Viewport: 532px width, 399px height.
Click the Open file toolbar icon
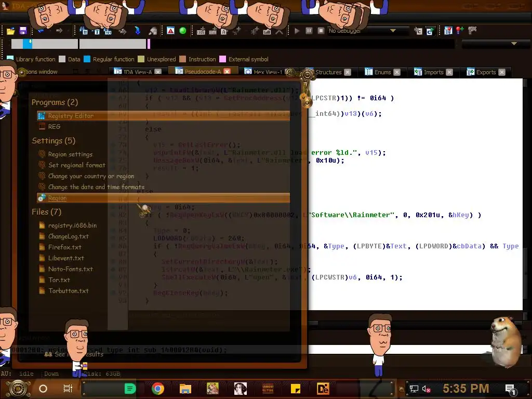[x=10, y=31]
